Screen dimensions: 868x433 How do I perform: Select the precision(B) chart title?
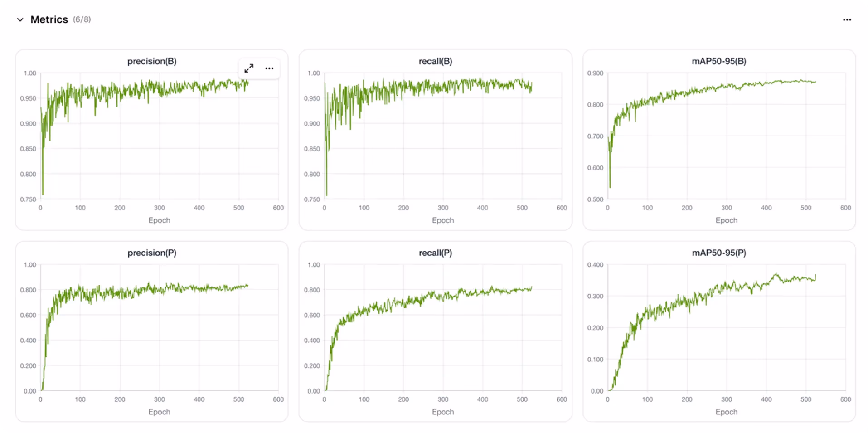click(x=152, y=61)
